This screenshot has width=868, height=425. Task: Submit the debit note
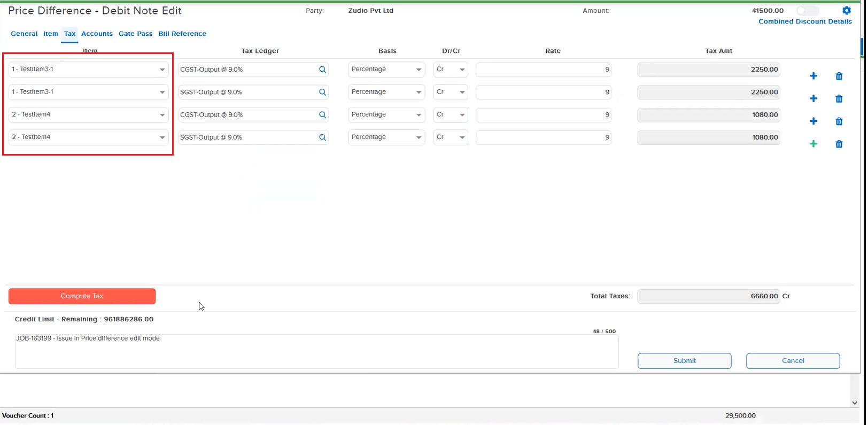pos(684,361)
